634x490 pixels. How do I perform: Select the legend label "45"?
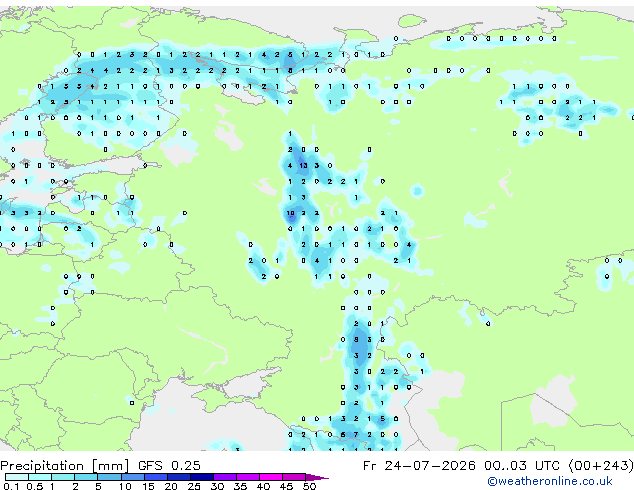point(286,486)
